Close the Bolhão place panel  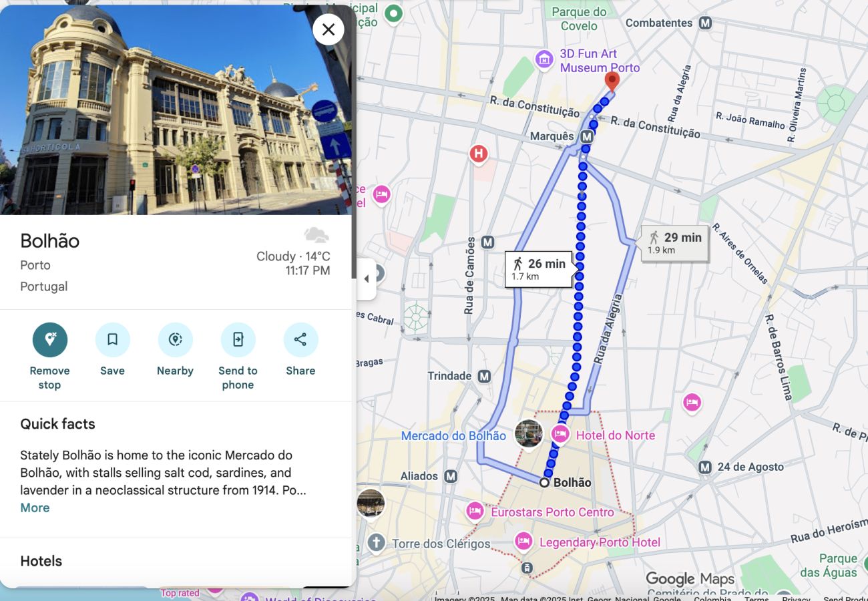pyautogui.click(x=328, y=29)
